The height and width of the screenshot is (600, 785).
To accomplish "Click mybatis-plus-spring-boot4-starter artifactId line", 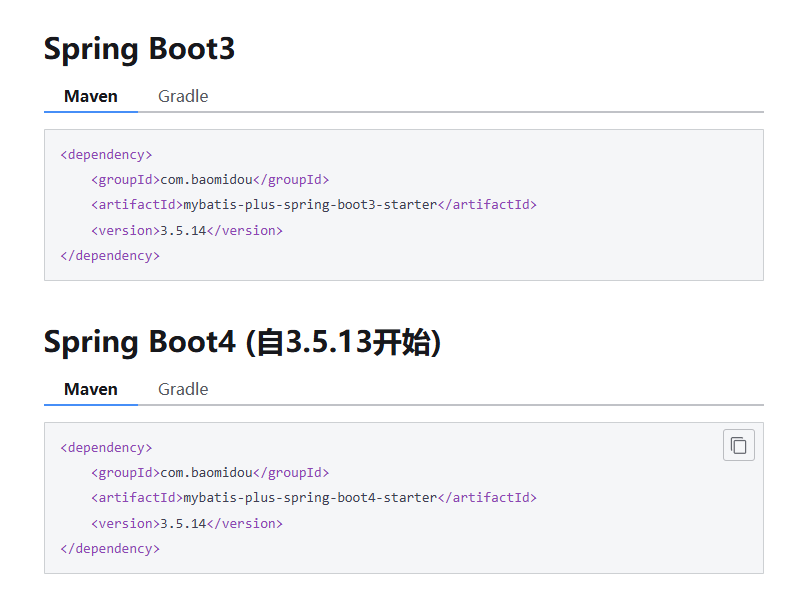I will coord(314,498).
